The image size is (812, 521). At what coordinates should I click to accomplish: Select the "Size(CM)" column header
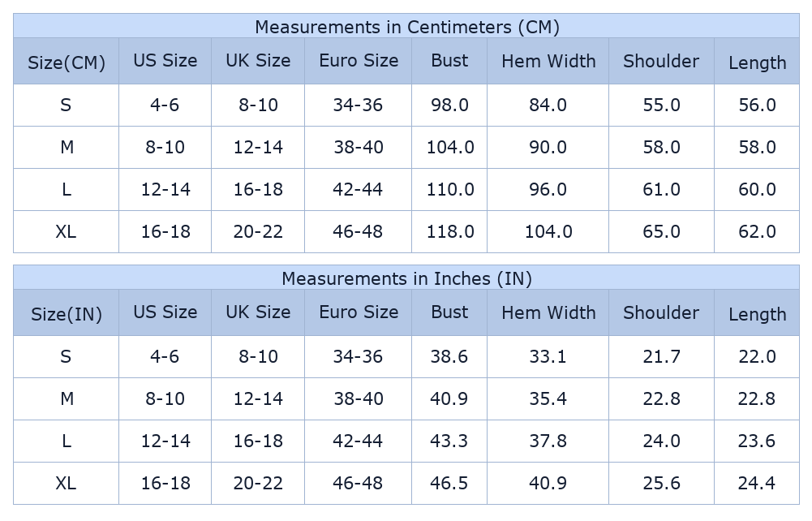click(x=67, y=62)
